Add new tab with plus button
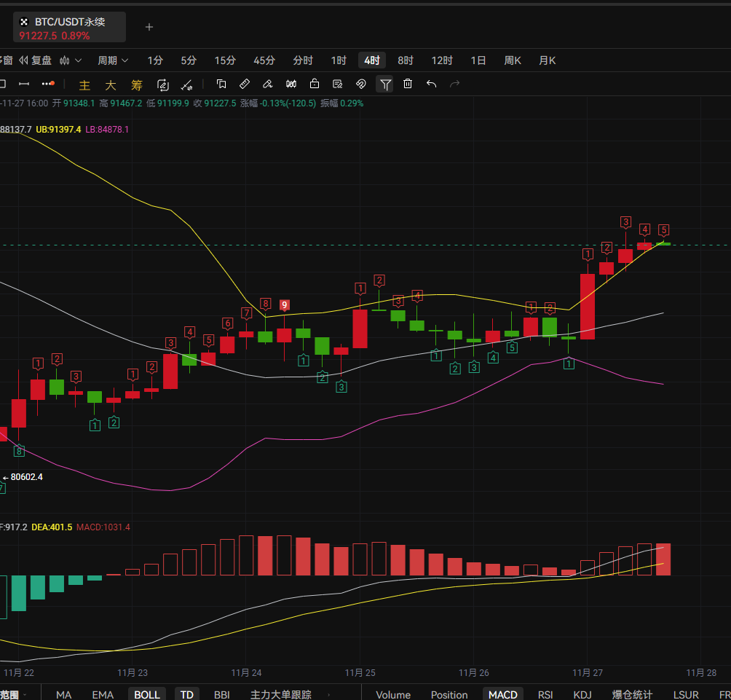This screenshot has height=700, width=731. coord(149,28)
